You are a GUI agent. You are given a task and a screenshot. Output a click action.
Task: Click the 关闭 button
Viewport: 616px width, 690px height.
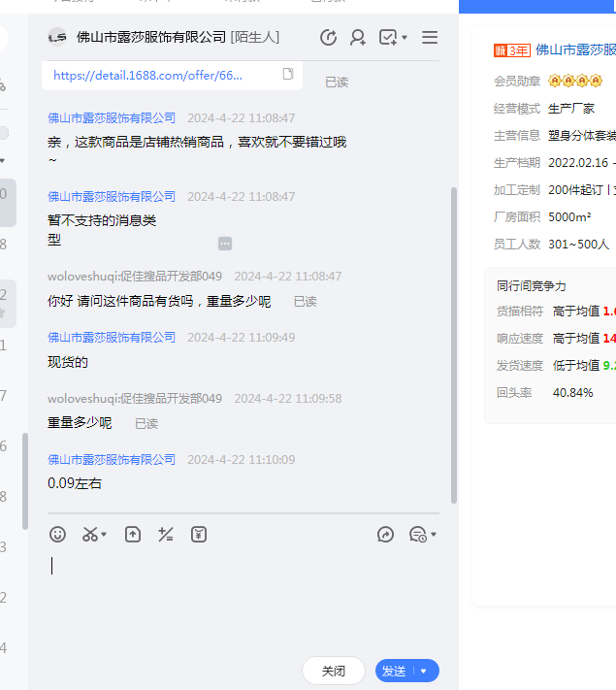pyautogui.click(x=333, y=671)
